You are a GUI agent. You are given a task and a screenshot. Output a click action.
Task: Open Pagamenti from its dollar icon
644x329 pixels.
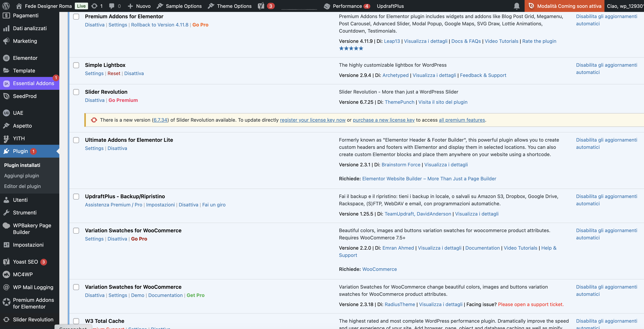[x=6, y=15]
